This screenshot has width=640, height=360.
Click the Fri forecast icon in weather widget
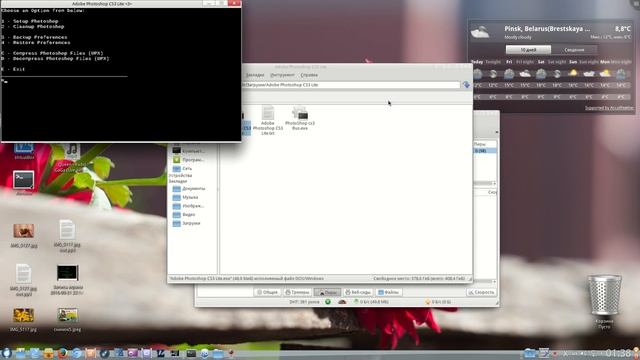pos(509,74)
